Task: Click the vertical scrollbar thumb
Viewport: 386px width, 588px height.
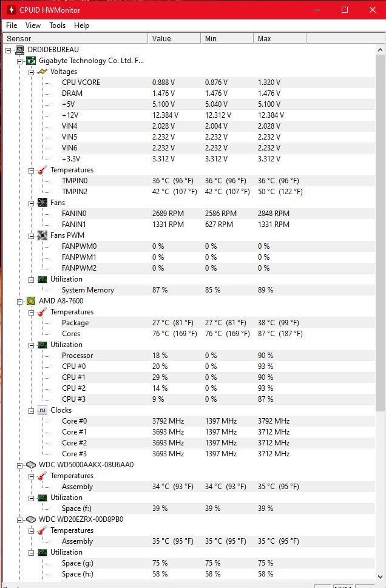Action: coord(381,231)
